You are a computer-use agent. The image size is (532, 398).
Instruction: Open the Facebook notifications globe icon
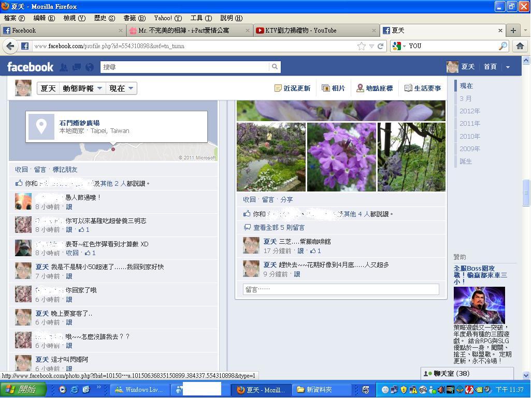point(90,67)
